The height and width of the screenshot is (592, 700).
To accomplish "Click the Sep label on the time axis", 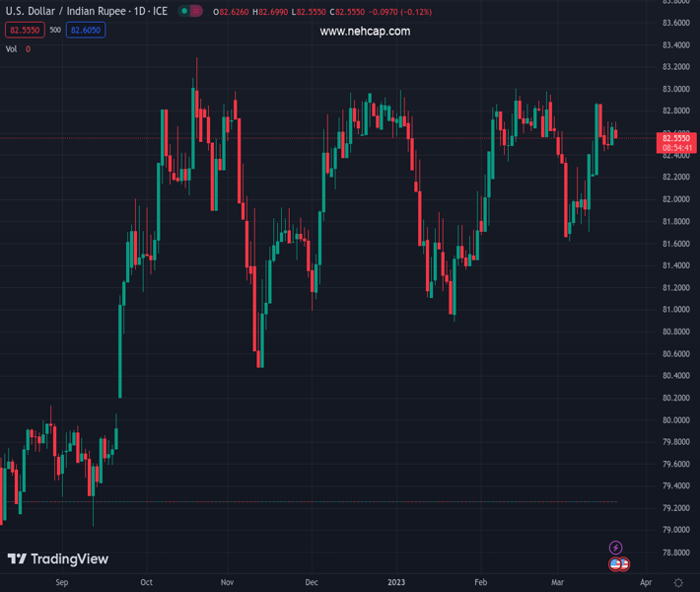I will (62, 583).
